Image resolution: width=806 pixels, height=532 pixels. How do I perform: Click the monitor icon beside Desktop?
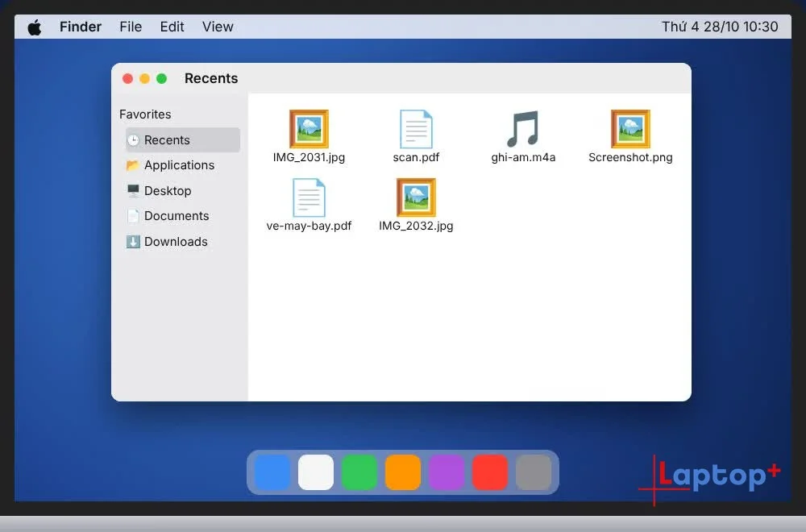133,191
